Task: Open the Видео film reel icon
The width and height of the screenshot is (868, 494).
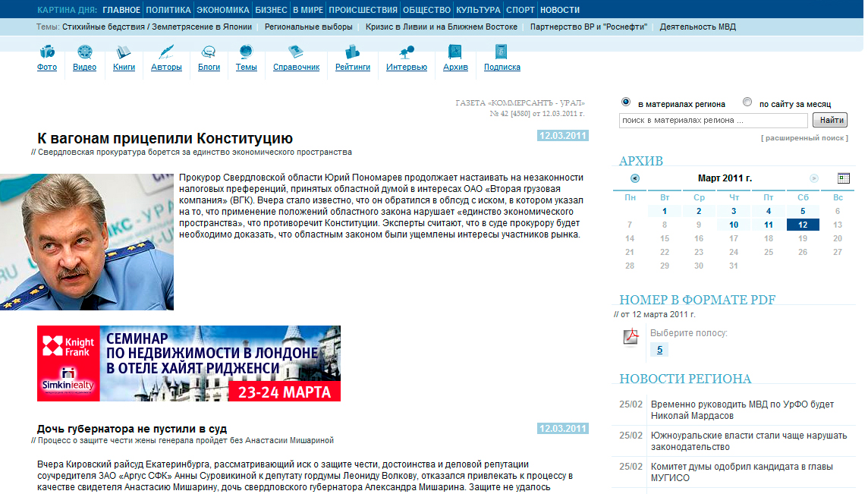Action: pyautogui.click(x=85, y=52)
